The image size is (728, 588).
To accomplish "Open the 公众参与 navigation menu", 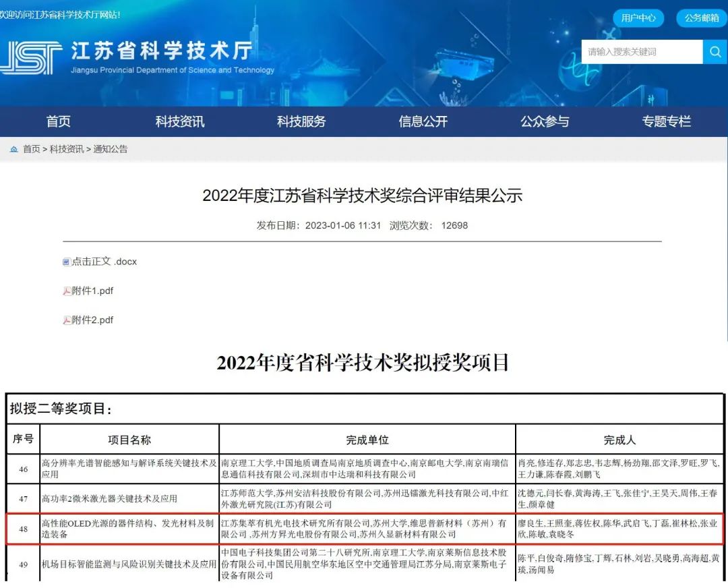I will tap(545, 121).
